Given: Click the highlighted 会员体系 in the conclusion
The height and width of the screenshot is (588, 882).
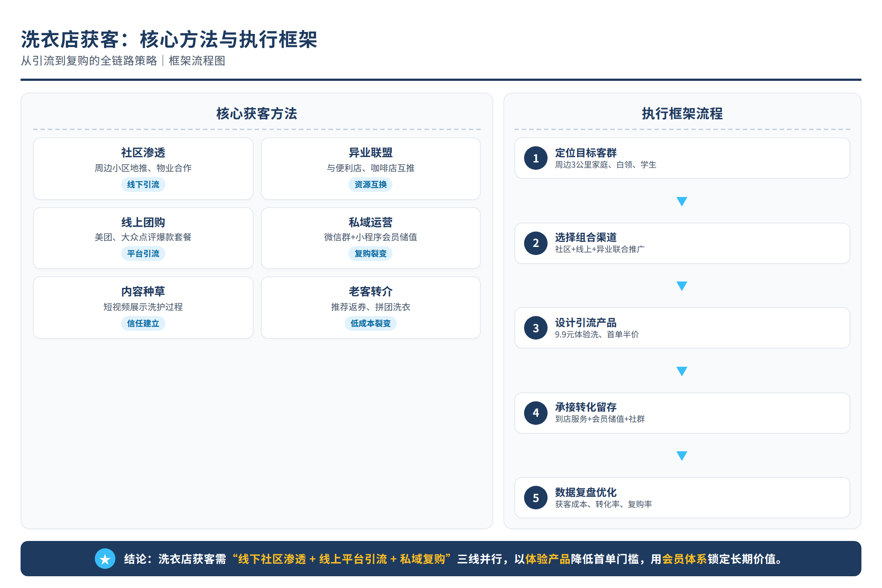Looking at the screenshot, I should 684,559.
